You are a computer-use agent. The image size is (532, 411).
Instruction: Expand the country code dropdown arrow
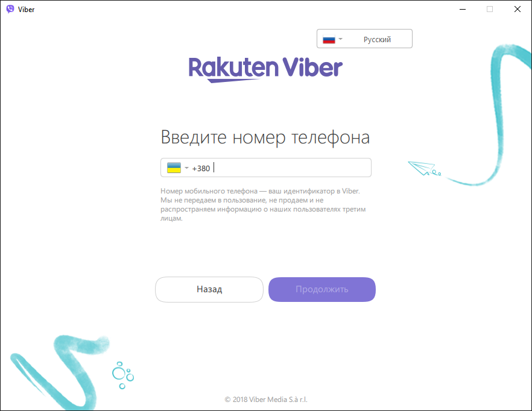coord(186,168)
